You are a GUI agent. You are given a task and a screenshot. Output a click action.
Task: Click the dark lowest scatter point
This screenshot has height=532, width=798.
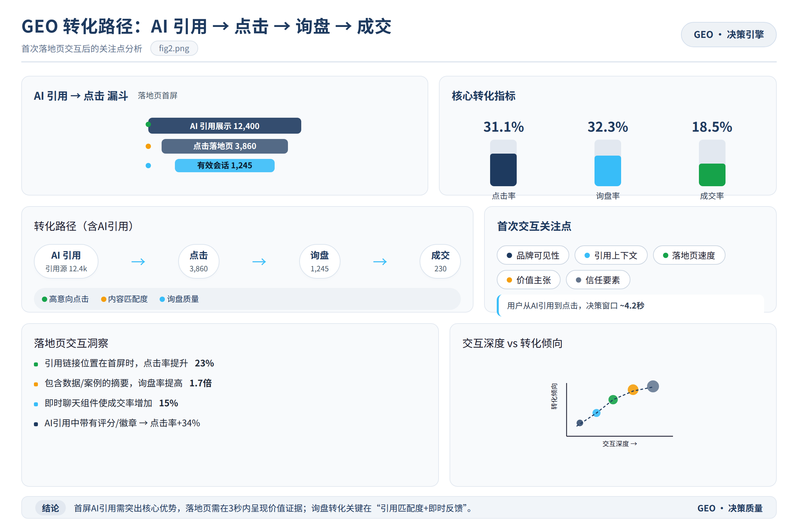coord(580,423)
